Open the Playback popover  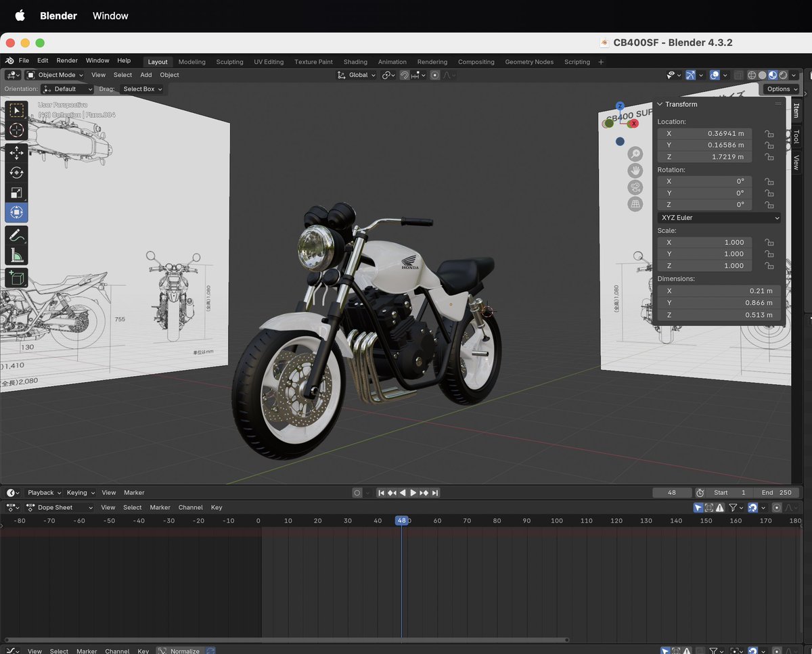tap(44, 493)
